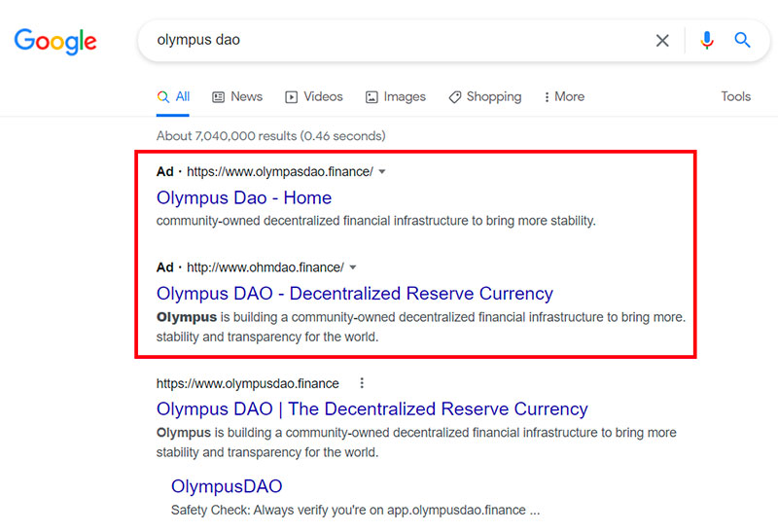Open the Olympus Dao - Home ad link
The width and height of the screenshot is (778, 532).
244,197
